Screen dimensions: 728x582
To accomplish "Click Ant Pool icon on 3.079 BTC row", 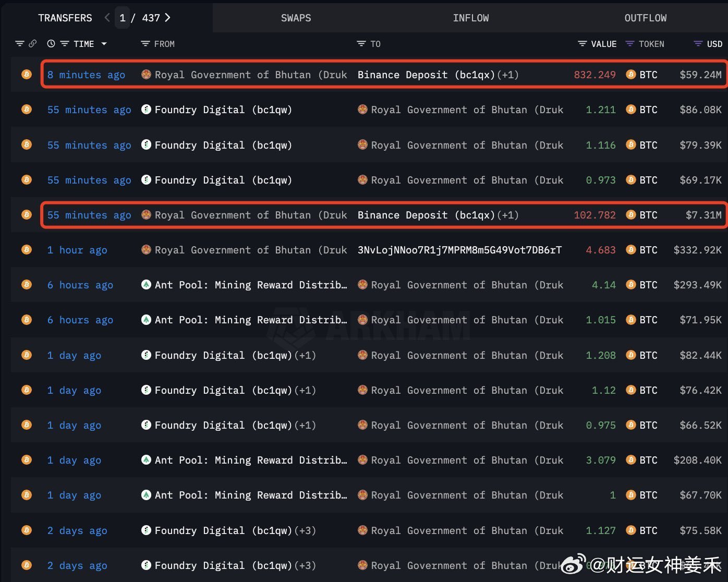I will tap(147, 460).
